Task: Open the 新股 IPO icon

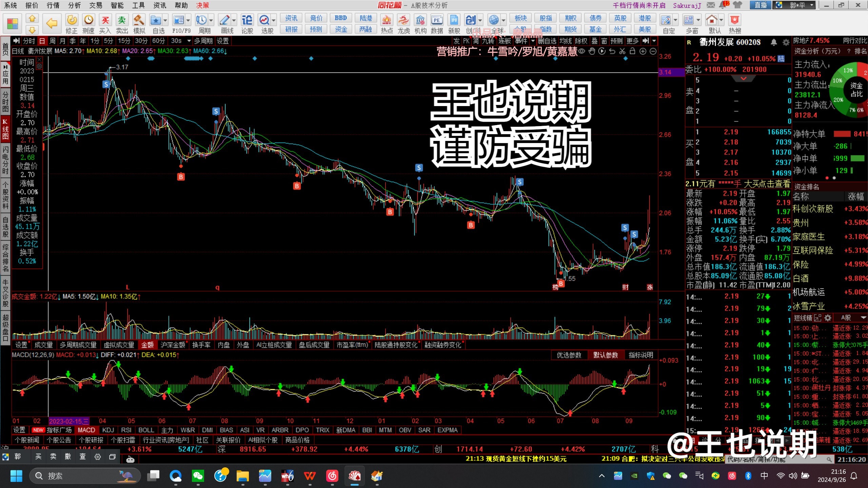Action: click(x=454, y=20)
